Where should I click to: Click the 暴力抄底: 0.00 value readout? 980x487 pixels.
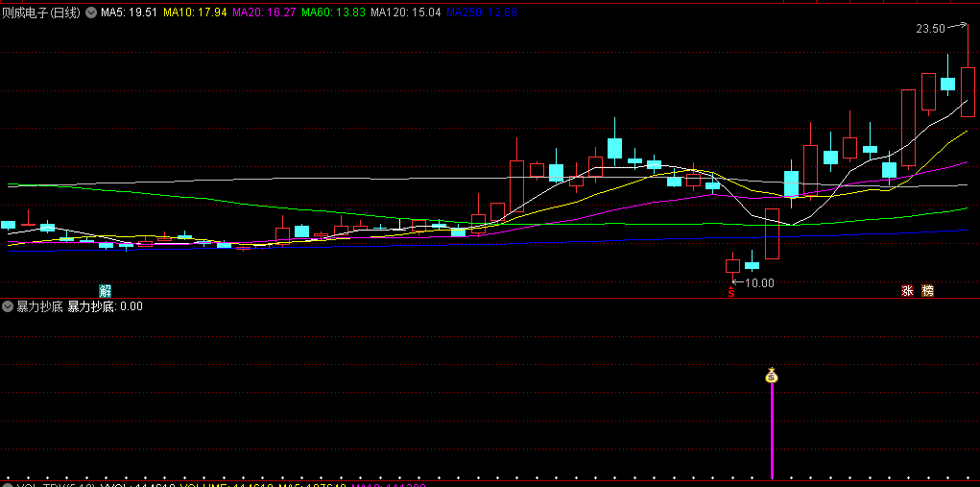pos(105,306)
